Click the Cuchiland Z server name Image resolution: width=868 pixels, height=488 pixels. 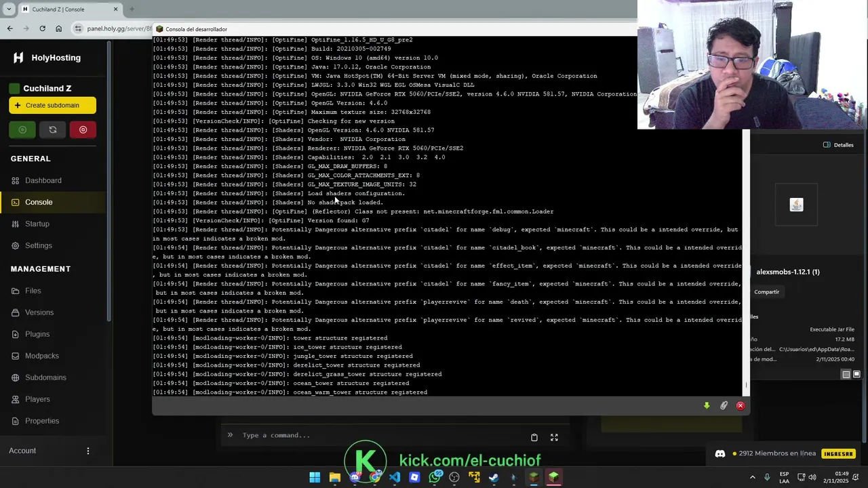click(x=47, y=88)
